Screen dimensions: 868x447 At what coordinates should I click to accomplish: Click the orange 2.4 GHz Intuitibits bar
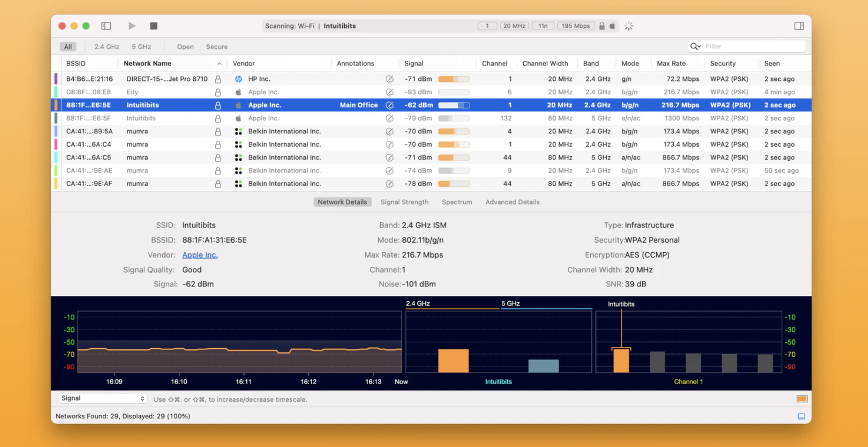(453, 360)
